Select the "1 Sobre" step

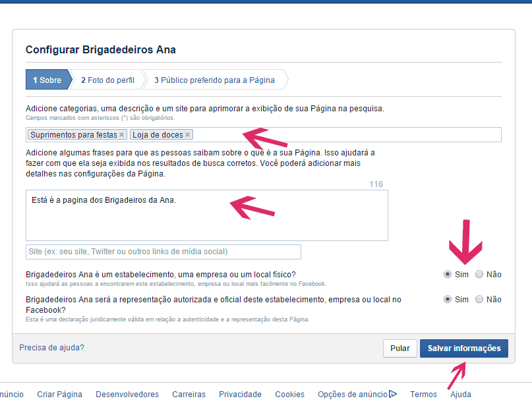pos(47,80)
